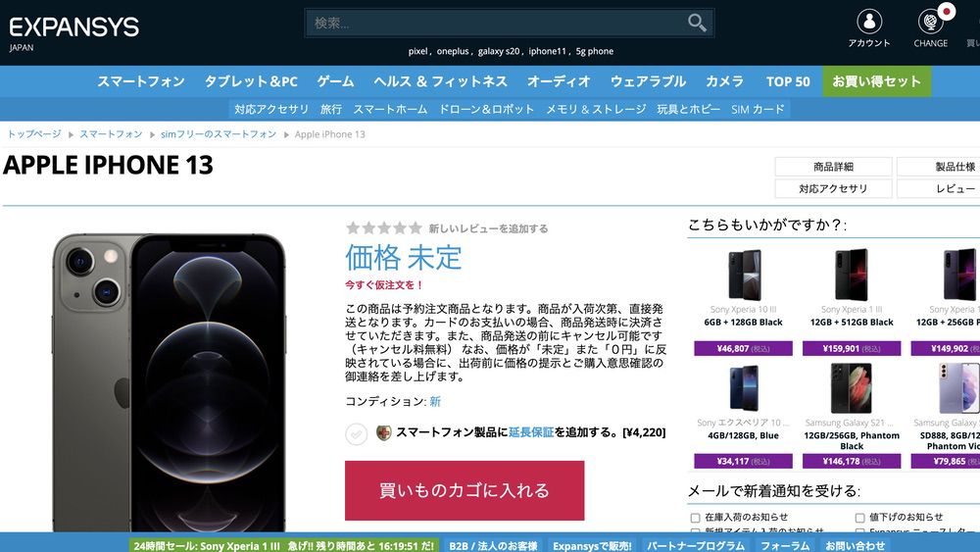Click the galaxy s20 search suggestion
Viewport: 980px width, 552px height.
pyautogui.click(x=499, y=51)
